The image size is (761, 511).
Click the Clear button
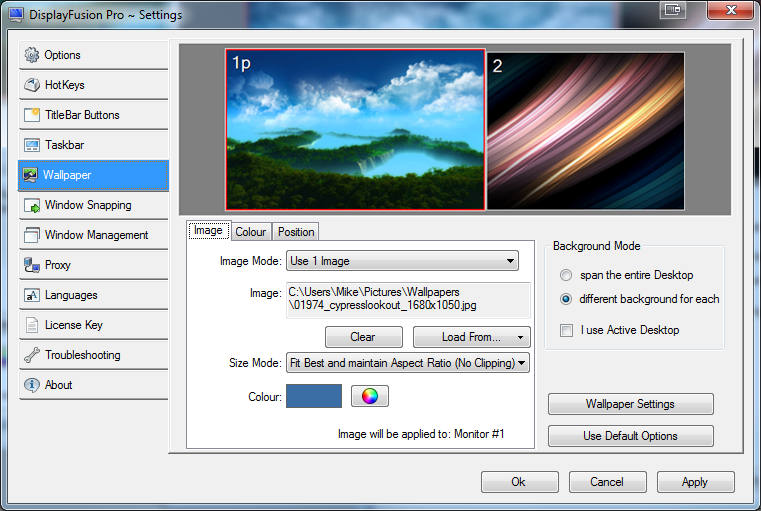364,337
